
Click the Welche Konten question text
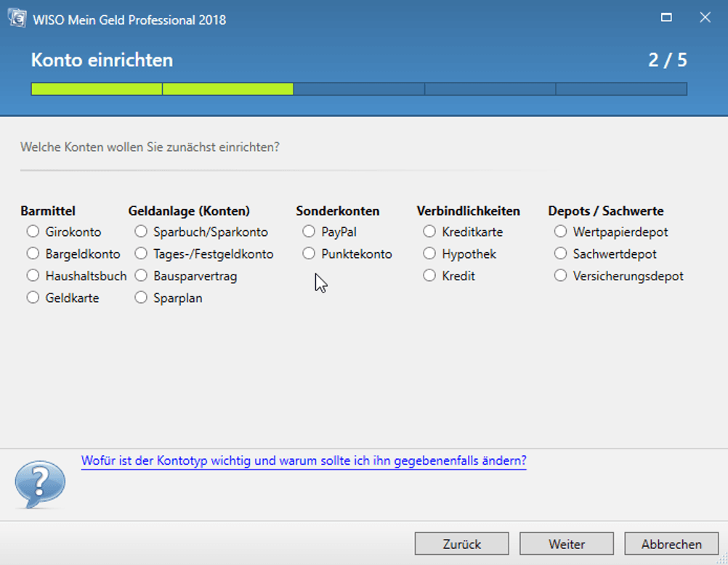pos(150,147)
